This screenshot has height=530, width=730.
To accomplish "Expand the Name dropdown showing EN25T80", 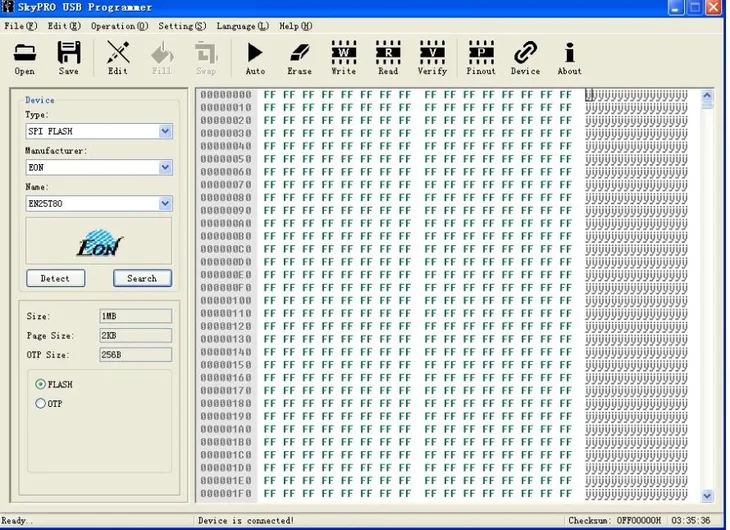I will tap(165, 204).
